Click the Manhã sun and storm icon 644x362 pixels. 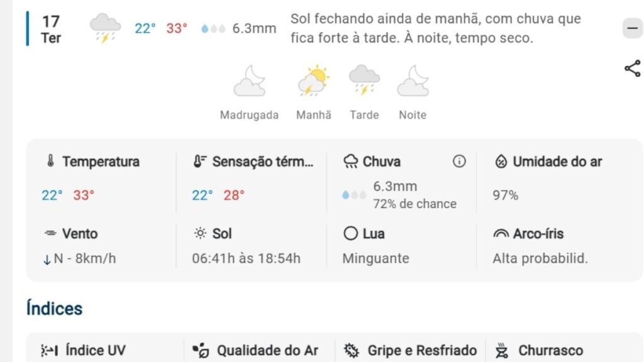pyautogui.click(x=313, y=81)
